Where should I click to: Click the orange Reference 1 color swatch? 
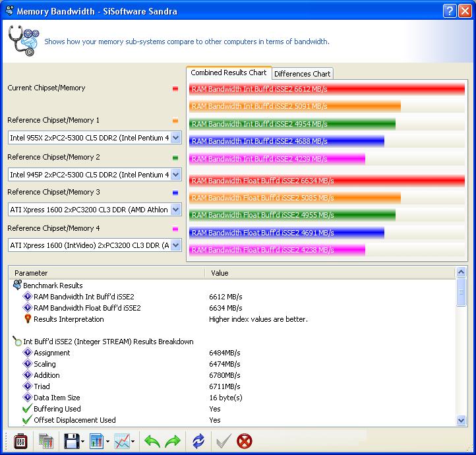[175, 121]
